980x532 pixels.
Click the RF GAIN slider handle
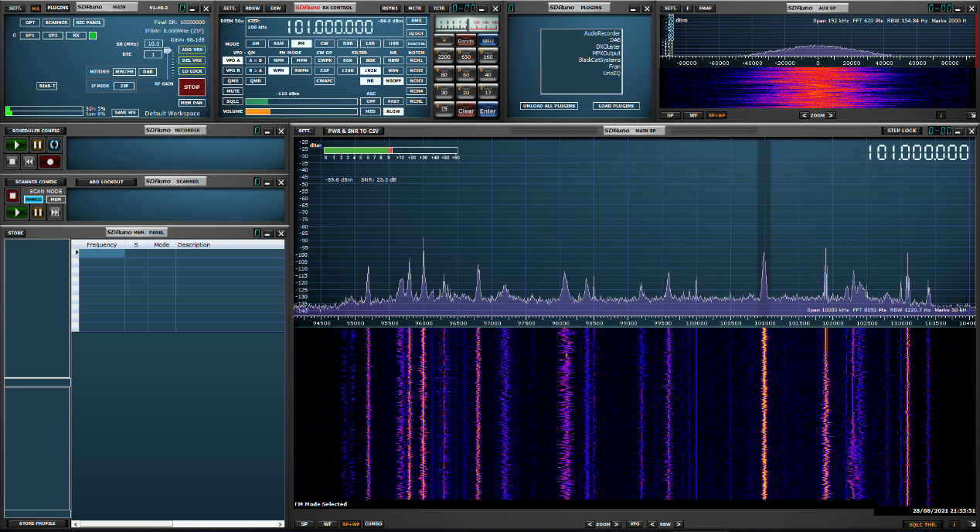169,49
